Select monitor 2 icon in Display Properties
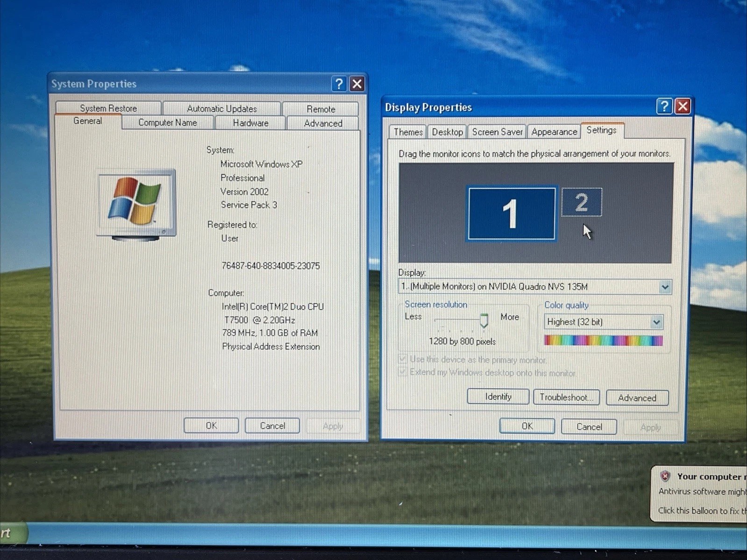The image size is (747, 560). coord(582,202)
